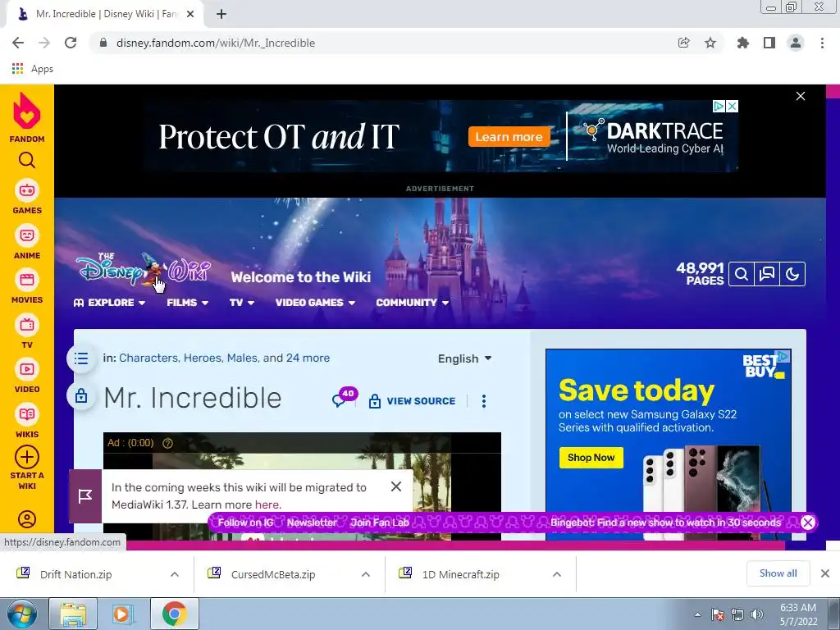
Task: Click the Fandom heart-flame logo
Action: pos(27,111)
